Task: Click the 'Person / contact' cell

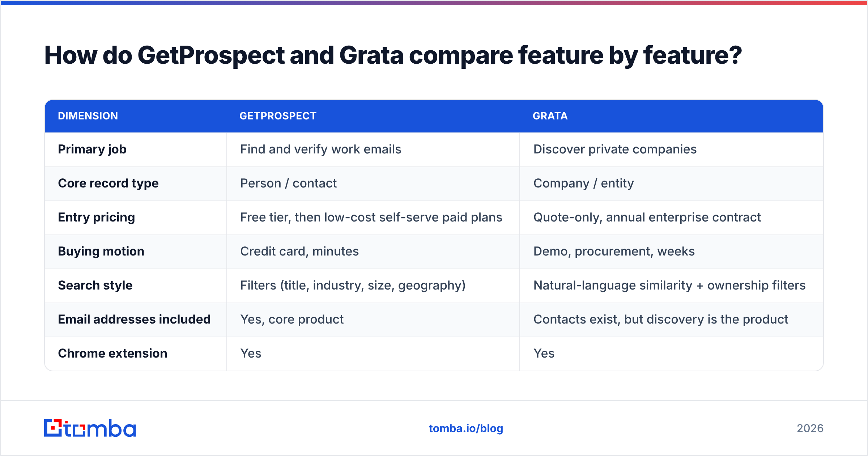Action: pyautogui.click(x=288, y=183)
